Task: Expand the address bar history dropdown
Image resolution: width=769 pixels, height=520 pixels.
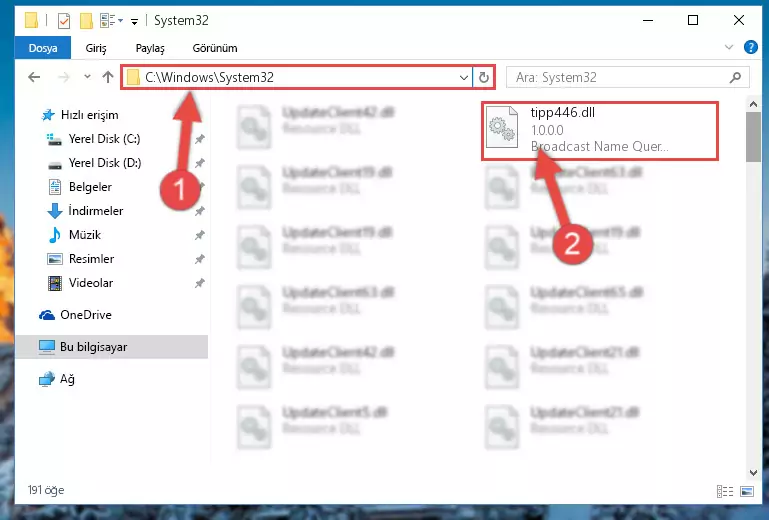Action: click(x=463, y=78)
